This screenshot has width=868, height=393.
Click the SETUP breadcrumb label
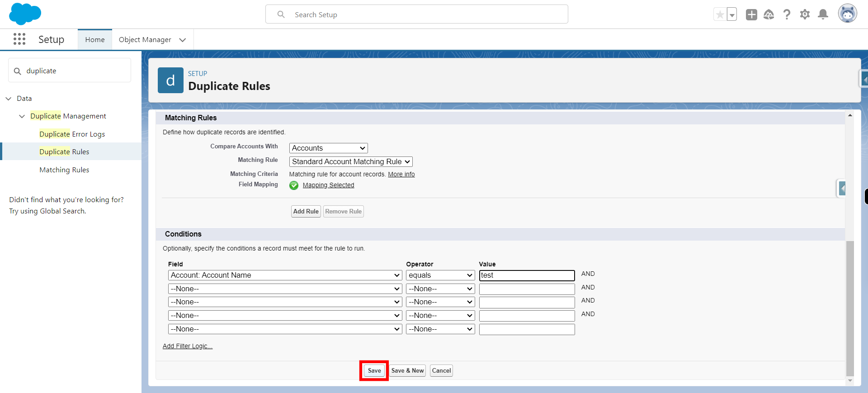tap(198, 73)
